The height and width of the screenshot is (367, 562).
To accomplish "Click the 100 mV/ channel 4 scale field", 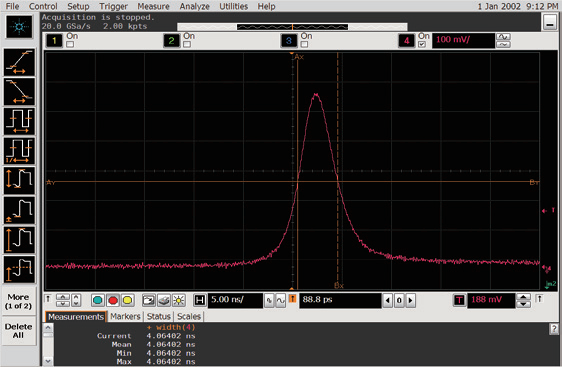I will [x=463, y=40].
